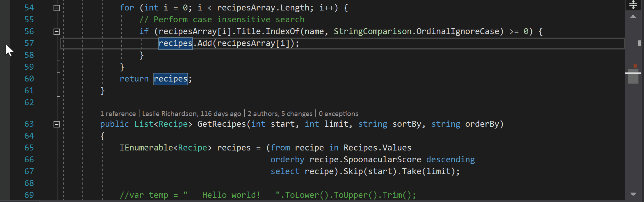
Task: Click 'Recipes.Values' on line 65
Action: (x=378, y=148)
